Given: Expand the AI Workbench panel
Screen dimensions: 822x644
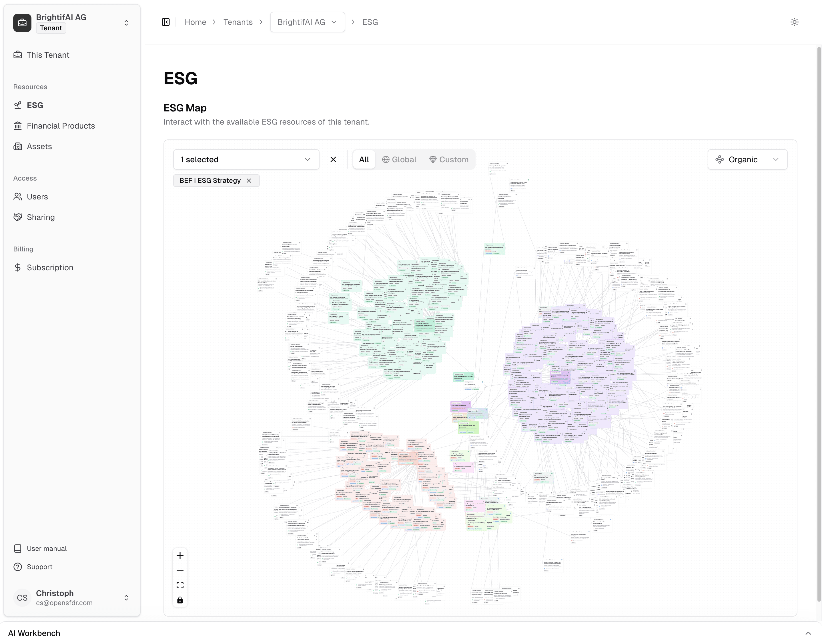Looking at the screenshot, I should tap(808, 633).
